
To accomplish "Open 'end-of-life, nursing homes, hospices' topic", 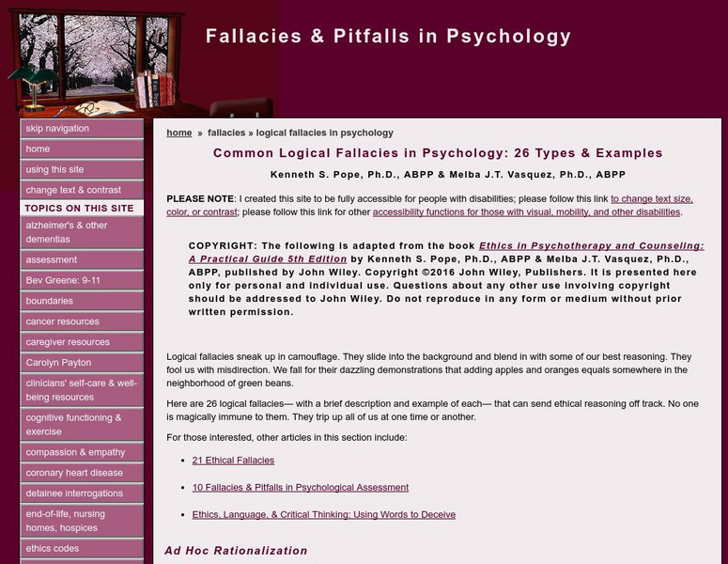I will point(82,521).
